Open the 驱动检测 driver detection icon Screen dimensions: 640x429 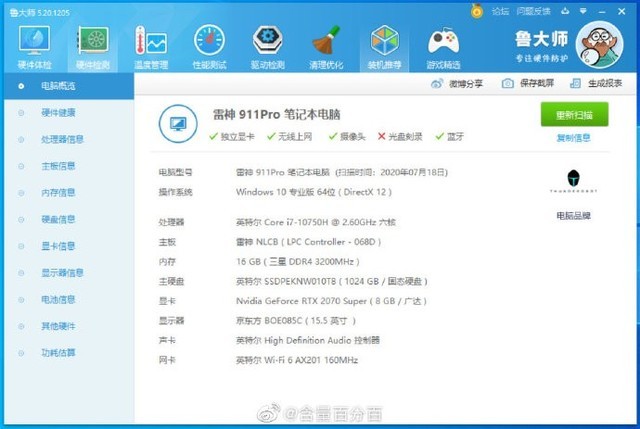click(x=268, y=40)
